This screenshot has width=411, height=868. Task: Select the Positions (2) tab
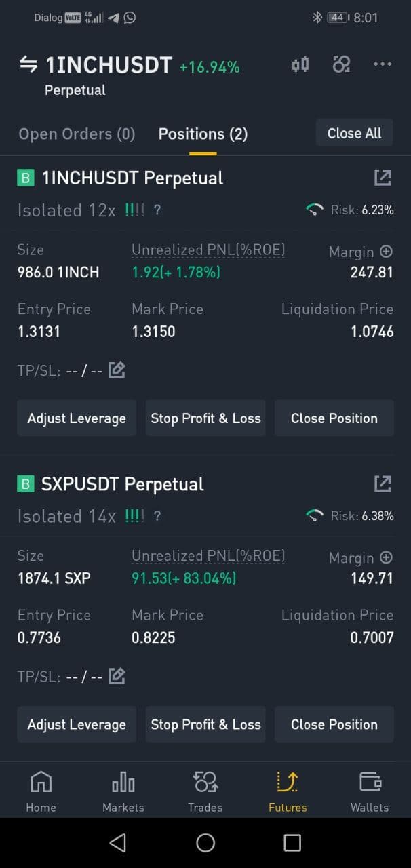point(203,134)
